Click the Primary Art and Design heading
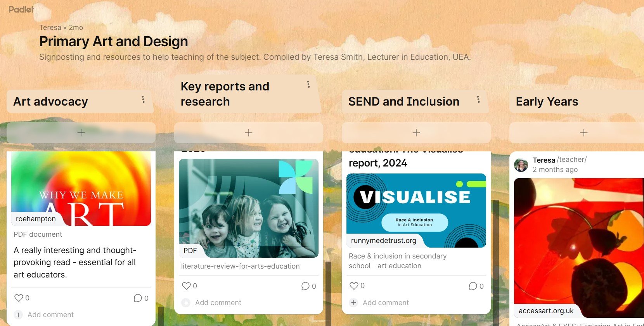Viewport: 644px width, 326px height. pos(114,42)
